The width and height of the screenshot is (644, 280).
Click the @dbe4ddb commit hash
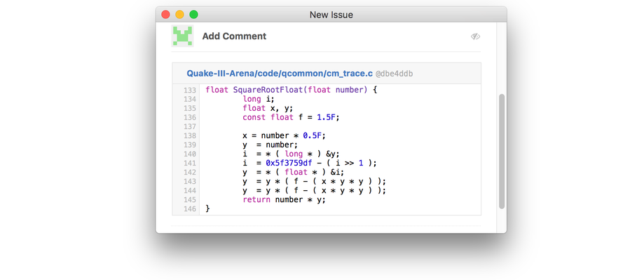pos(395,74)
